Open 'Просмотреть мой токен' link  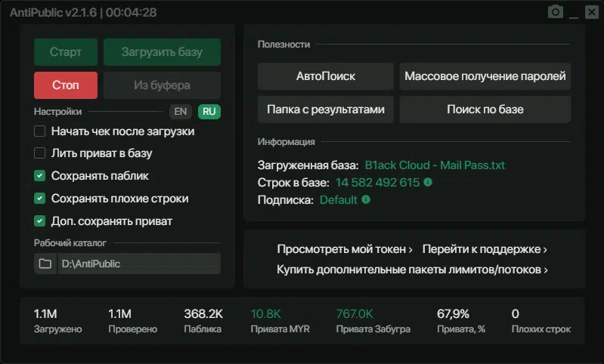pyautogui.click(x=345, y=249)
